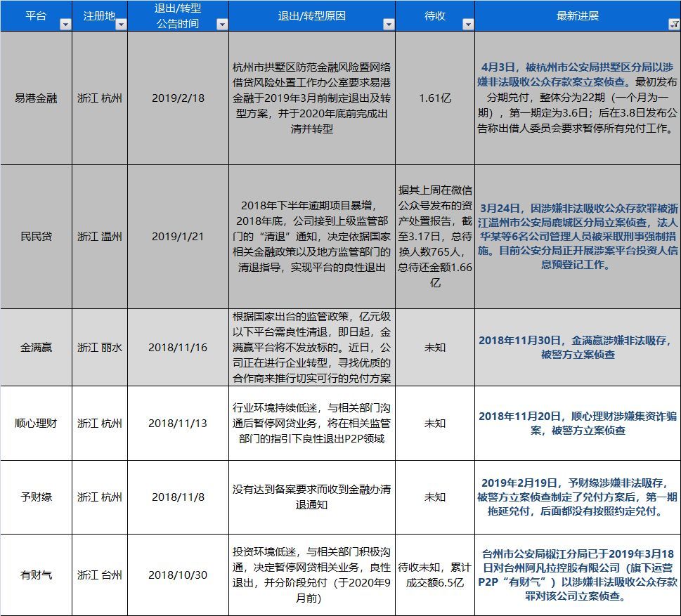Select the date 2019/1/21

[178, 237]
